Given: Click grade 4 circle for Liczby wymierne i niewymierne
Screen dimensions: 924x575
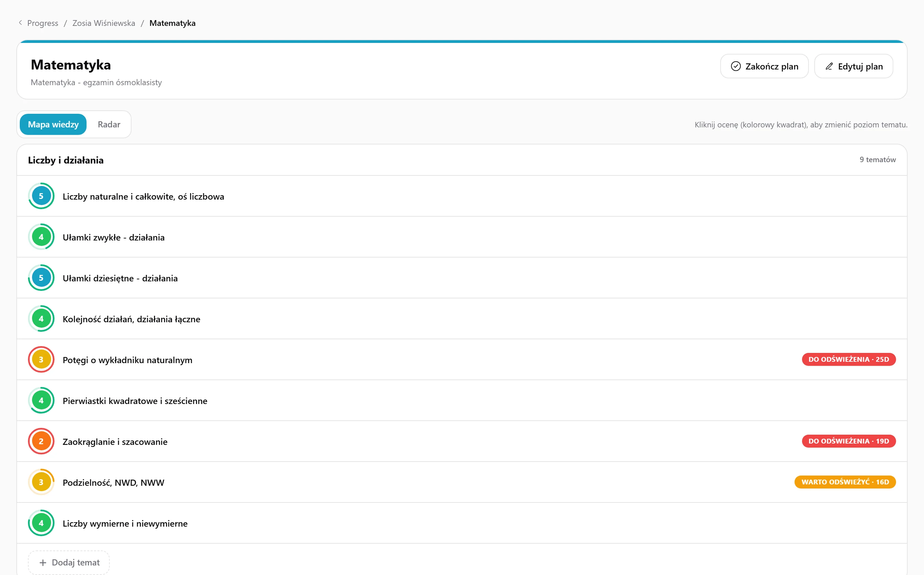Looking at the screenshot, I should coord(41,523).
